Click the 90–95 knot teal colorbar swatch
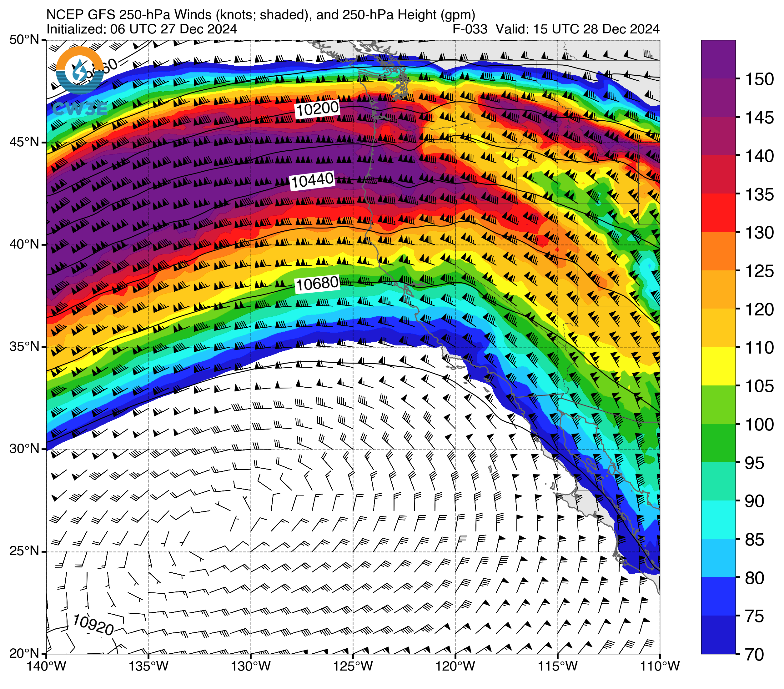This screenshot has height=689, width=784. (x=718, y=481)
